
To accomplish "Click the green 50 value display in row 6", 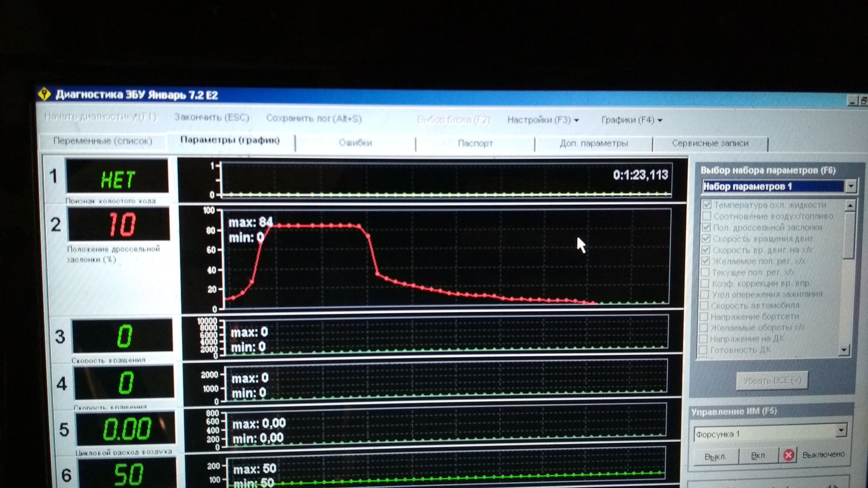I will click(x=128, y=474).
